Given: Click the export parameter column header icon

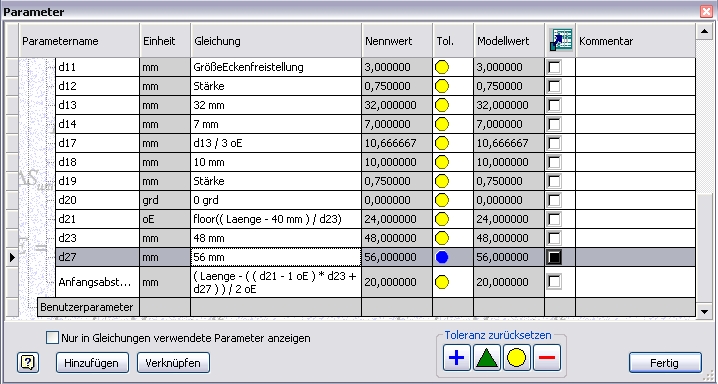Looking at the screenshot, I should pyautogui.click(x=560, y=41).
